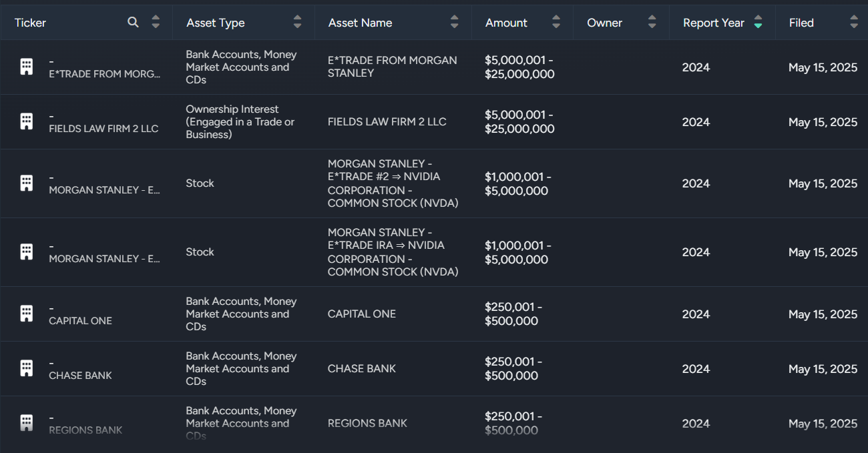Select the Capital One $250,001 - $500,000 amount cell

click(x=513, y=314)
